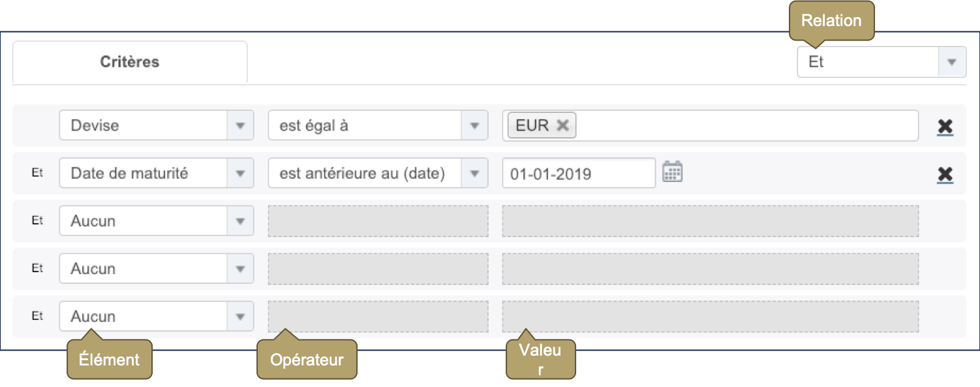The height and width of the screenshot is (387, 980).
Task: Open the calendar date picker icon
Action: click(673, 172)
